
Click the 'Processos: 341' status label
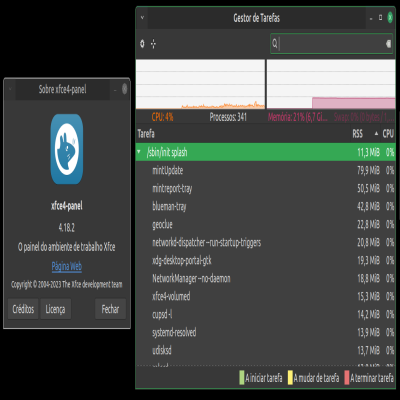tap(228, 117)
